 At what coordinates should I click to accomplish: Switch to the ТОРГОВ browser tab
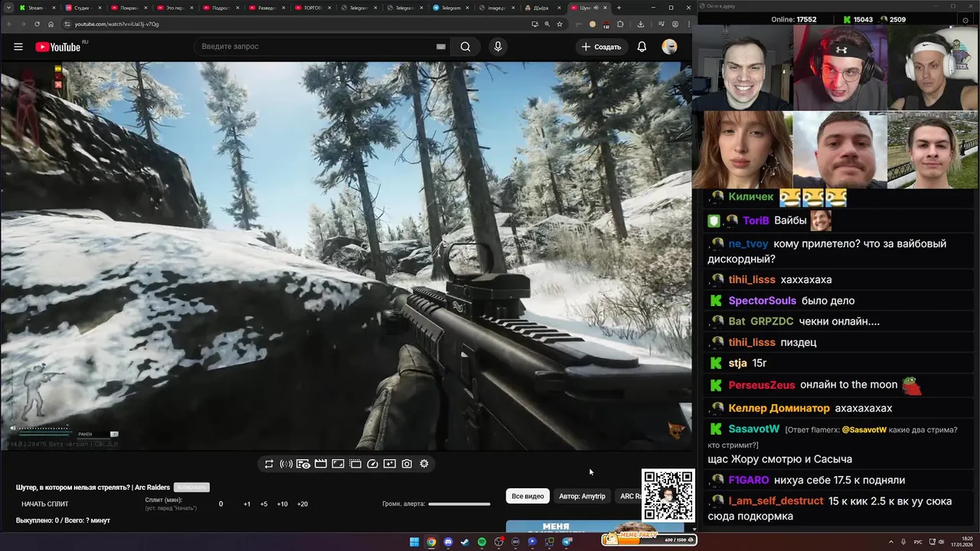click(312, 8)
